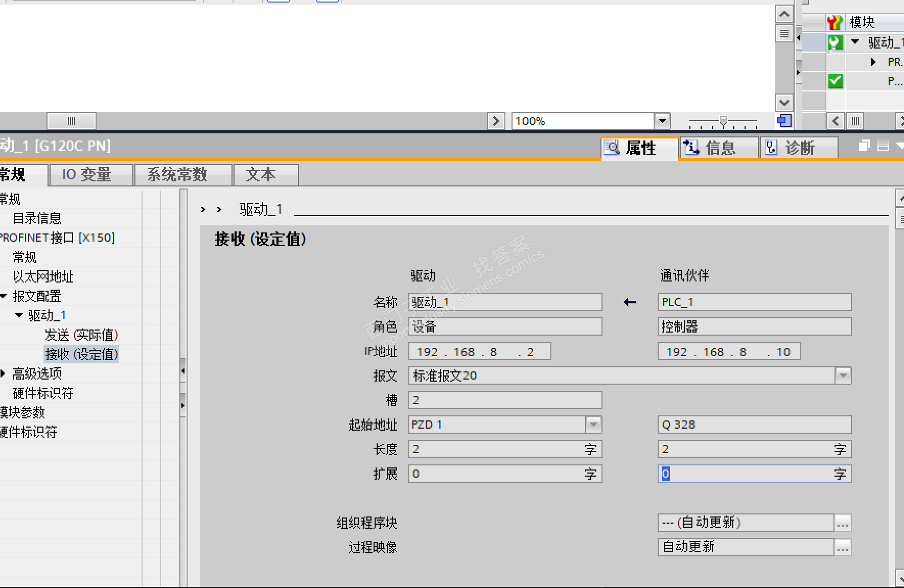Click the browse button for 组织程序块
The height and width of the screenshot is (588, 904).
[843, 523]
